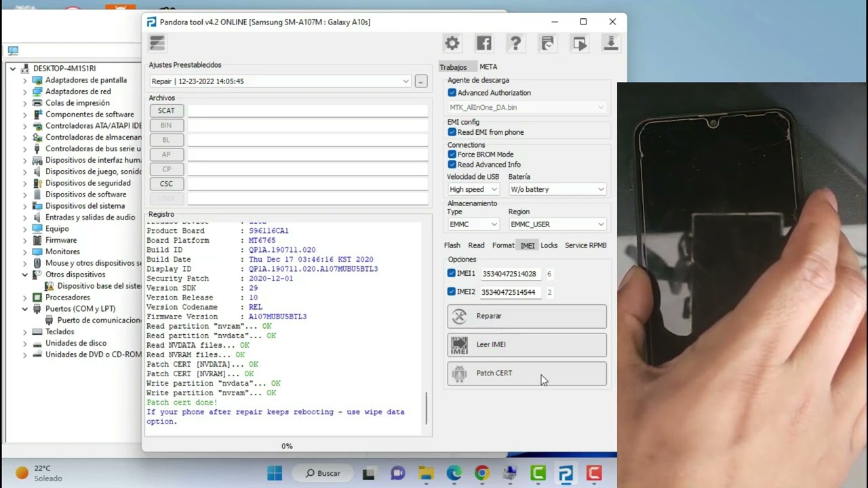Click the IMEI1 number input field
868x488 pixels.
pyautogui.click(x=510, y=274)
